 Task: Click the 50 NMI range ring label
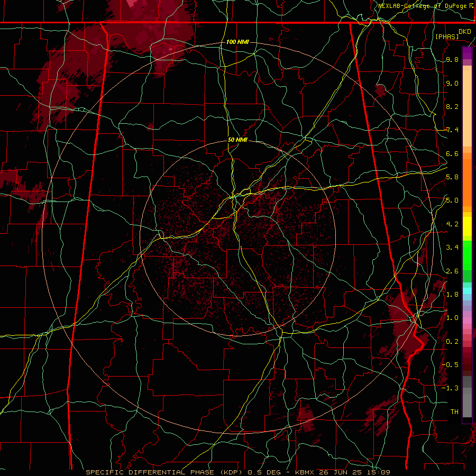pos(237,140)
